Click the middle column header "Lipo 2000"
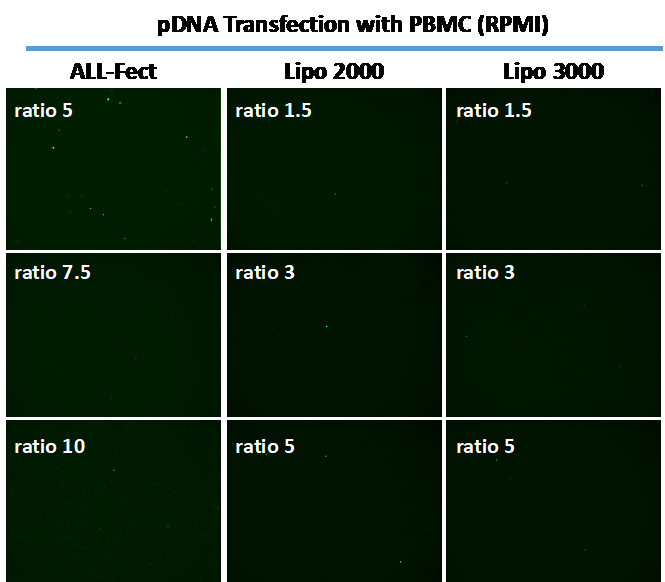The width and height of the screenshot is (665, 582). point(333,71)
